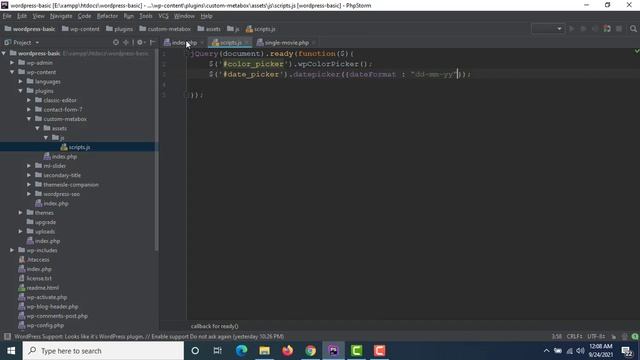Screen dimensions: 640x360
Task: Launch Firefox from taskbar
Action: click(287, 351)
